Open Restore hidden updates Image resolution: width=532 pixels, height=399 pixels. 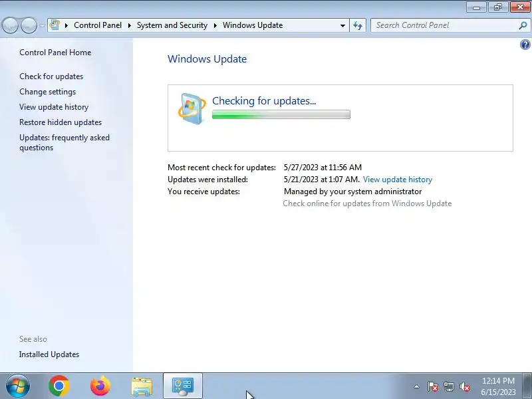pyautogui.click(x=61, y=122)
